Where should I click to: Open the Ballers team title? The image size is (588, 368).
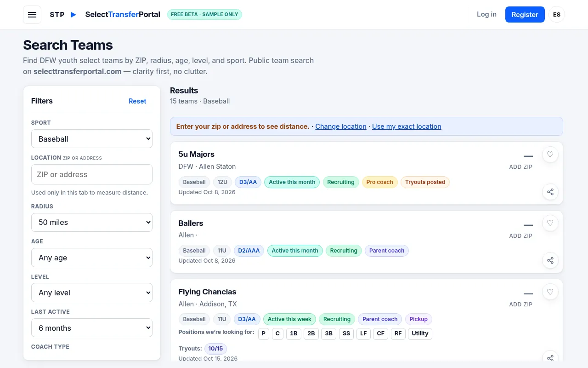(191, 223)
